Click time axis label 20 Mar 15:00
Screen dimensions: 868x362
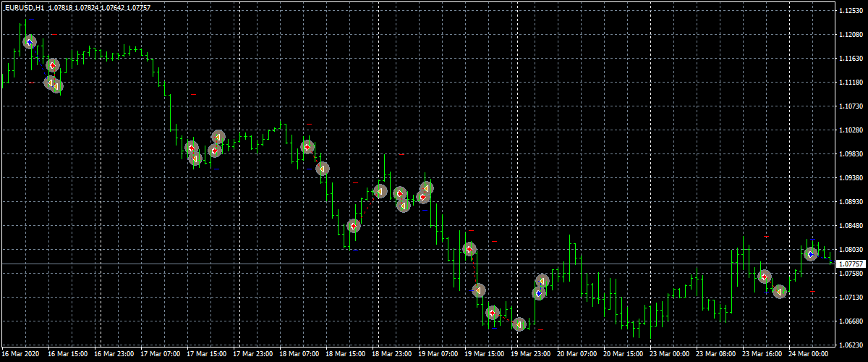[624, 355]
